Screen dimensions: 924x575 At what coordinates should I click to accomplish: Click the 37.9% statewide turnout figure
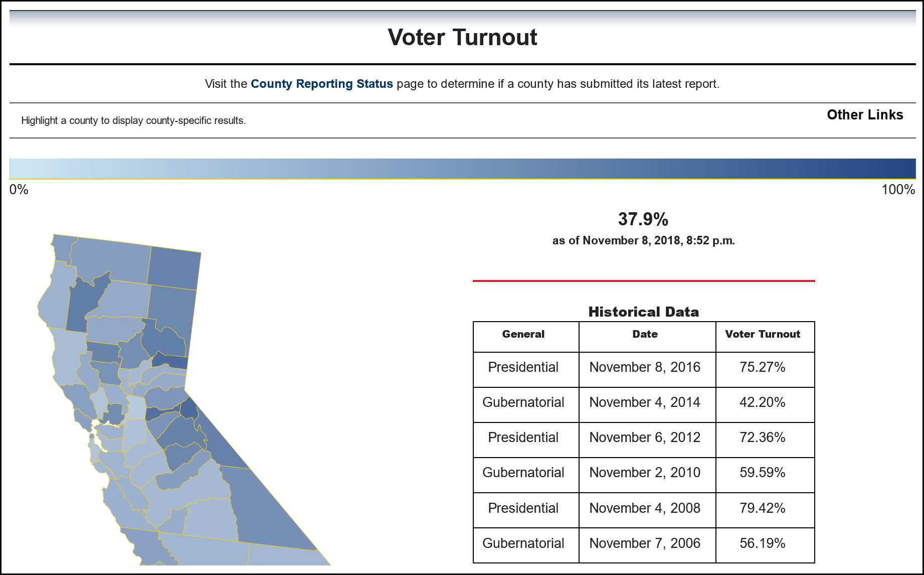[x=643, y=219]
